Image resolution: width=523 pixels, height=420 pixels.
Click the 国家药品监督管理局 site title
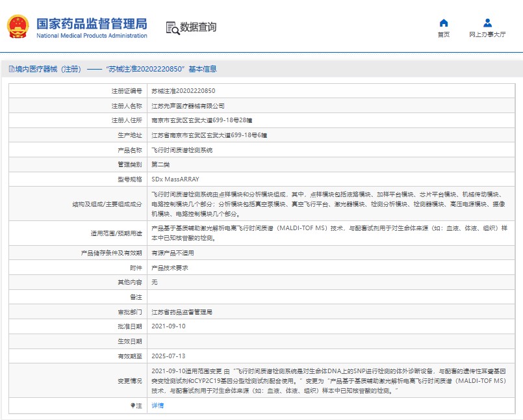point(91,24)
